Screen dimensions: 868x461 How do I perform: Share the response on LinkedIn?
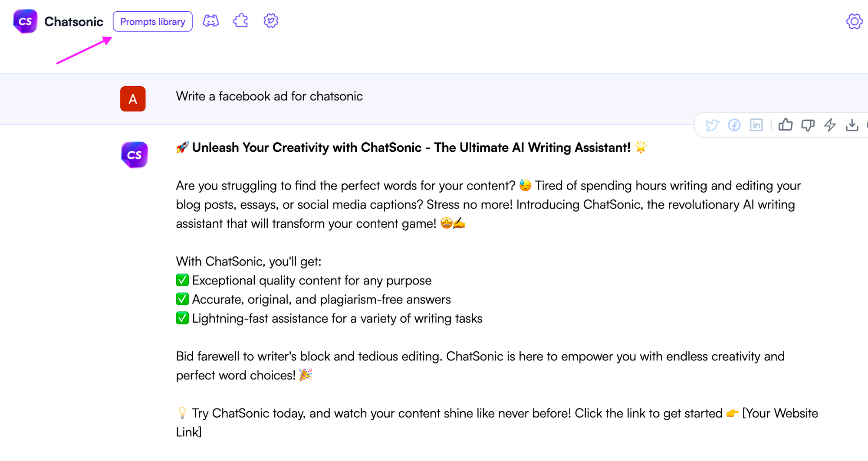coord(756,125)
